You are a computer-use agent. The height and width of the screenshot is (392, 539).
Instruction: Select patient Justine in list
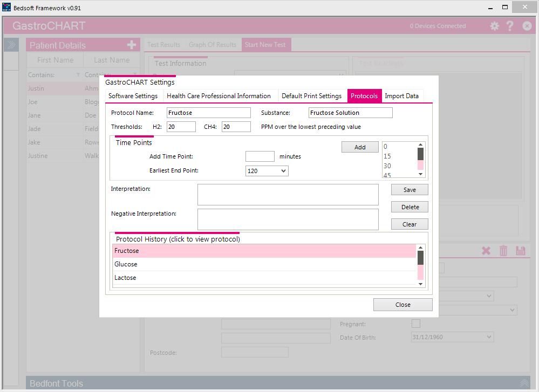tap(63, 156)
